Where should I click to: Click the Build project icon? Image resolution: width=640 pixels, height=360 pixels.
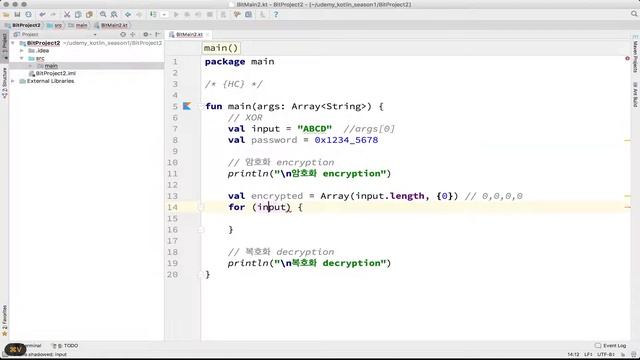click(153, 15)
